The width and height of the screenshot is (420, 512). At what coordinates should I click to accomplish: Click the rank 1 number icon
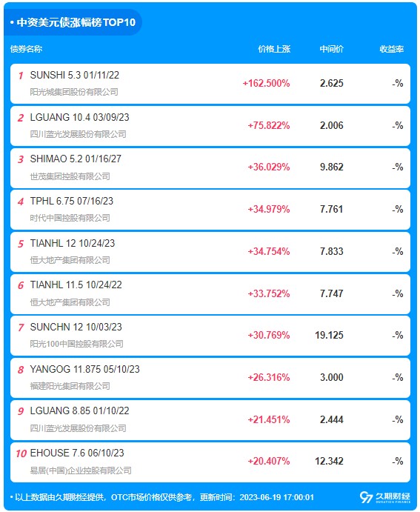pos(21,76)
